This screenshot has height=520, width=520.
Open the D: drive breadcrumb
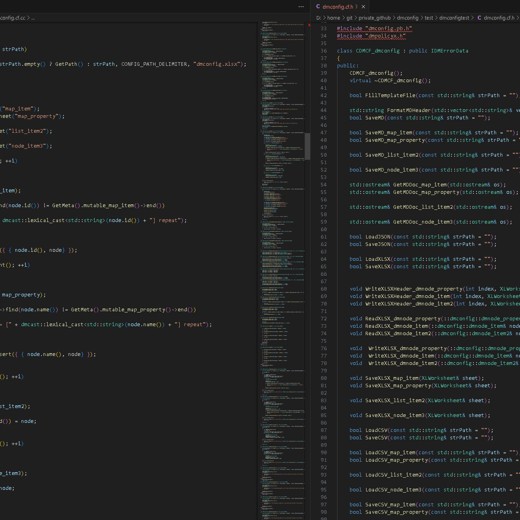coord(318,18)
